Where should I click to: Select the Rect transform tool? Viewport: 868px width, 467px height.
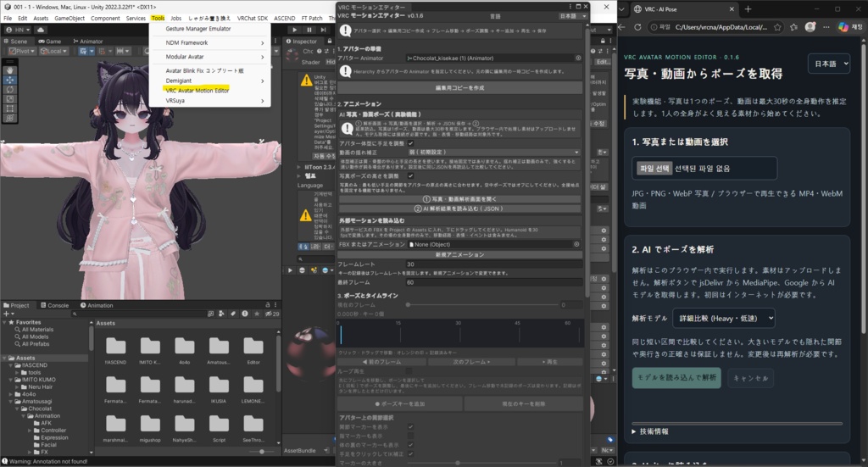[x=10, y=108]
